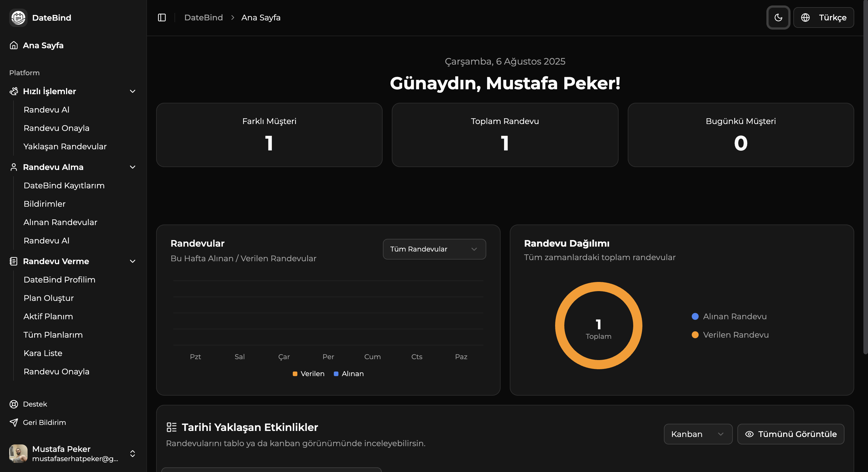Toggle Alınan Randevu in donut legend

pos(729,316)
